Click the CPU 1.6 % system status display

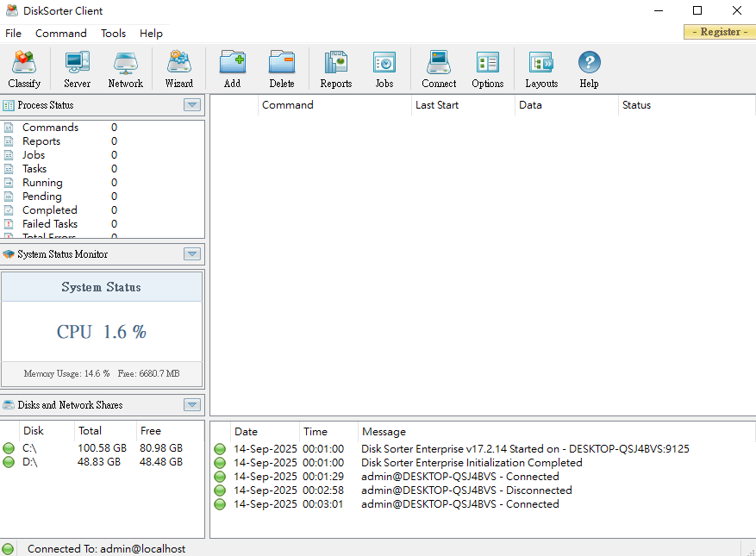(x=101, y=332)
